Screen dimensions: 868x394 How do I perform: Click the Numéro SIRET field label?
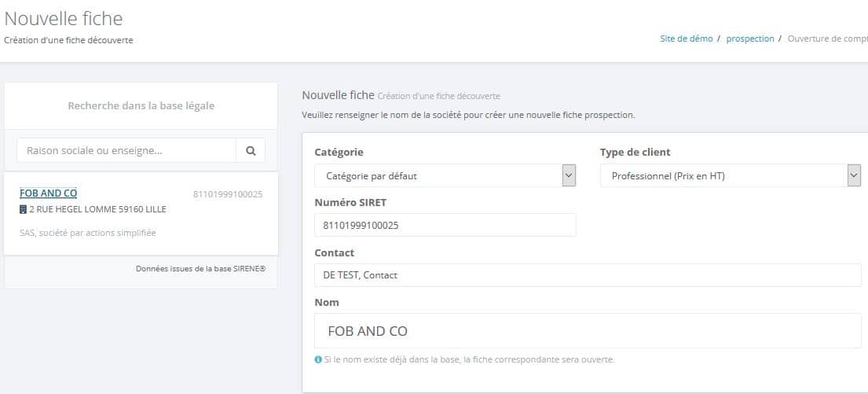click(x=350, y=202)
